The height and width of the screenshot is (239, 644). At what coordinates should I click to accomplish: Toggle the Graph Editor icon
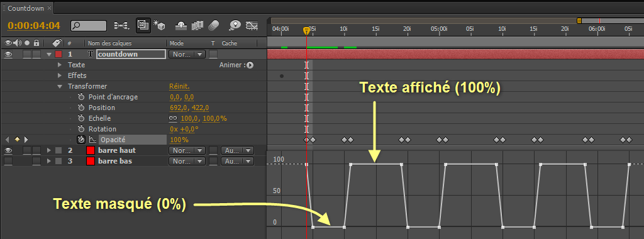tap(252, 25)
